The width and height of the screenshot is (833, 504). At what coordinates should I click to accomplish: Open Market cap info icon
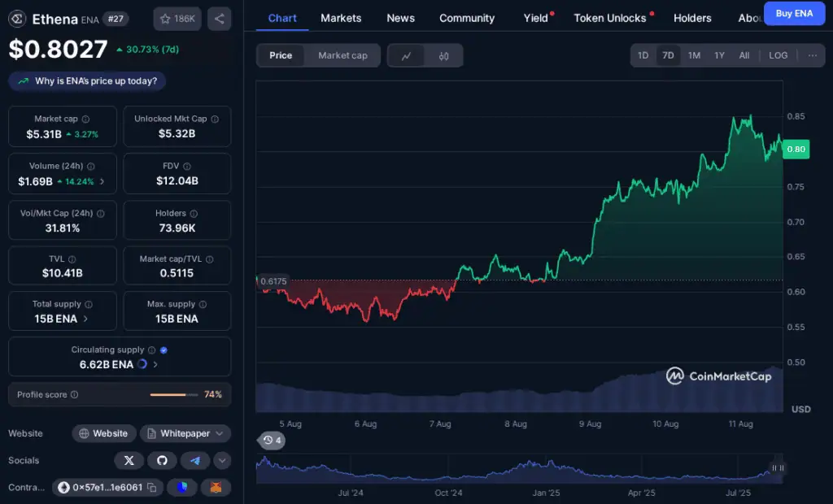pos(85,119)
